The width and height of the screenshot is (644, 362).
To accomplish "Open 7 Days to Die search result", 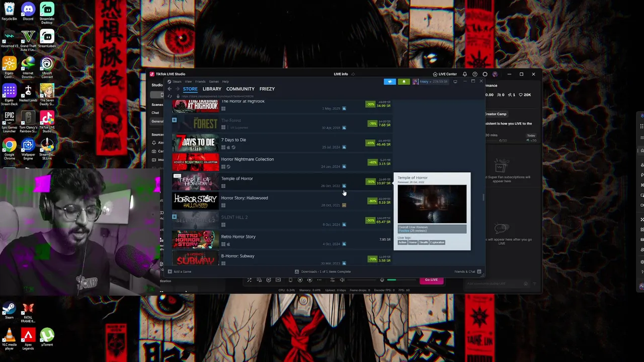I will (282, 143).
